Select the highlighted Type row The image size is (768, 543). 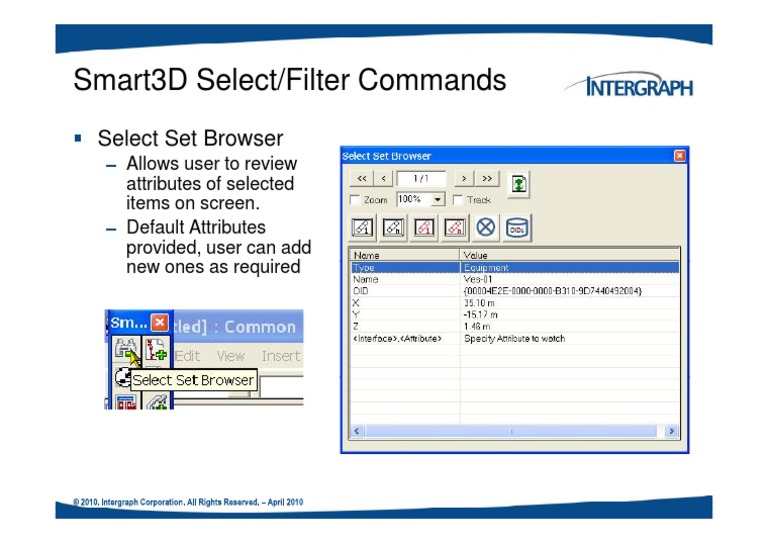515,267
